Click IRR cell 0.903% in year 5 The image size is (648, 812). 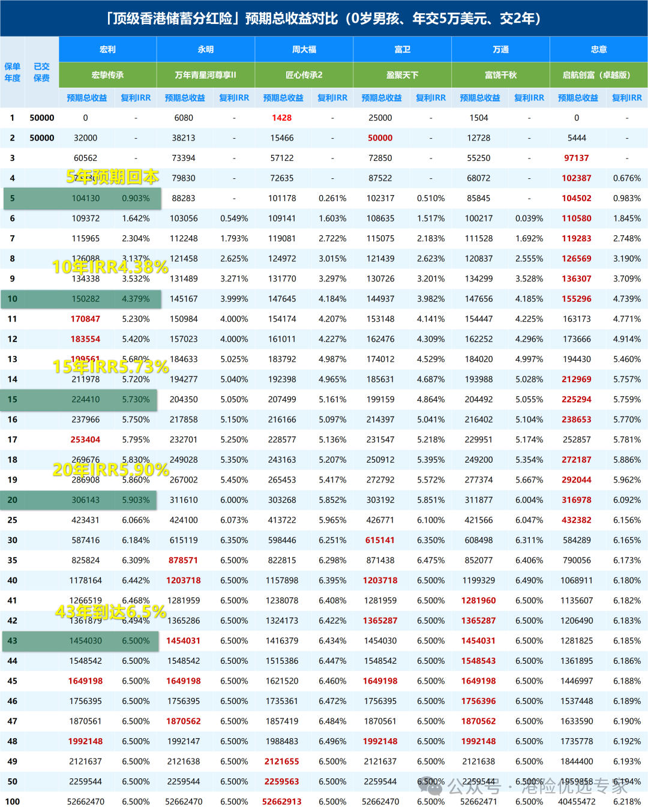(136, 199)
